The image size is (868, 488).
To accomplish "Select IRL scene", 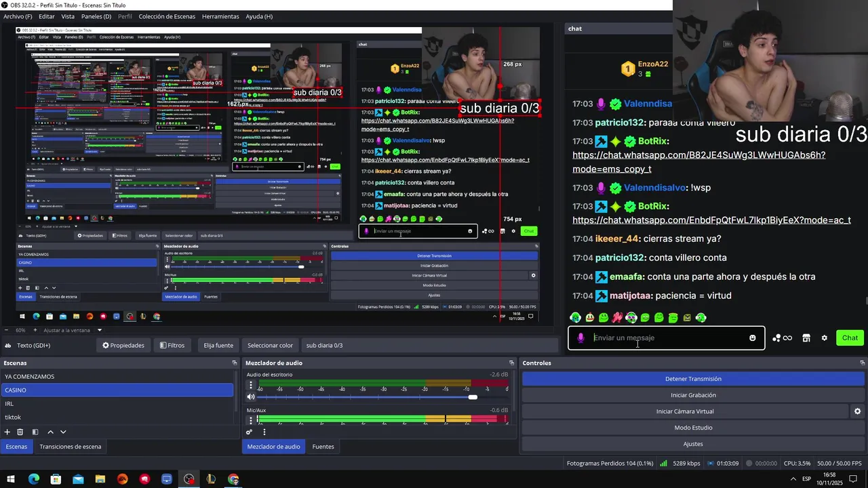I will coord(117,404).
